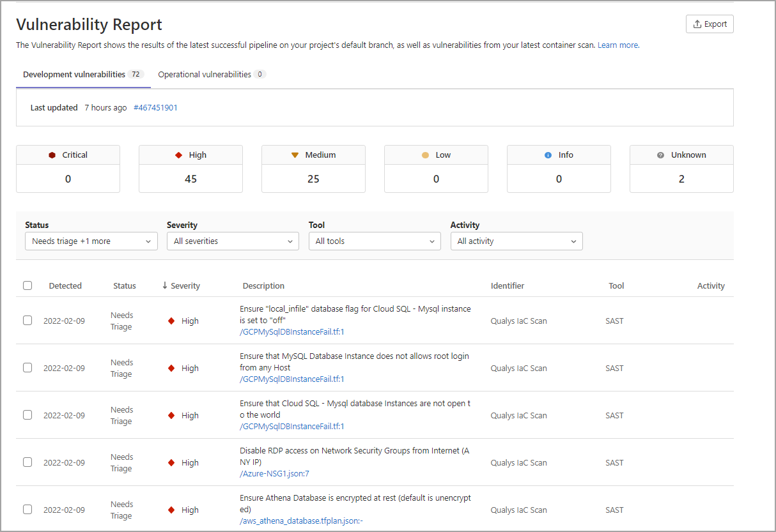Open the Status filter dropdown

pos(91,241)
